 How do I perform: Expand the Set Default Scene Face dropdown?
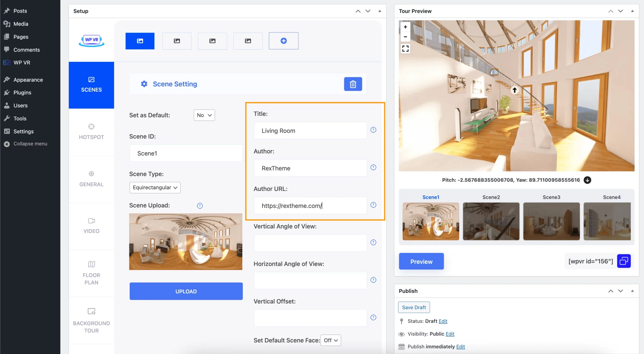331,340
